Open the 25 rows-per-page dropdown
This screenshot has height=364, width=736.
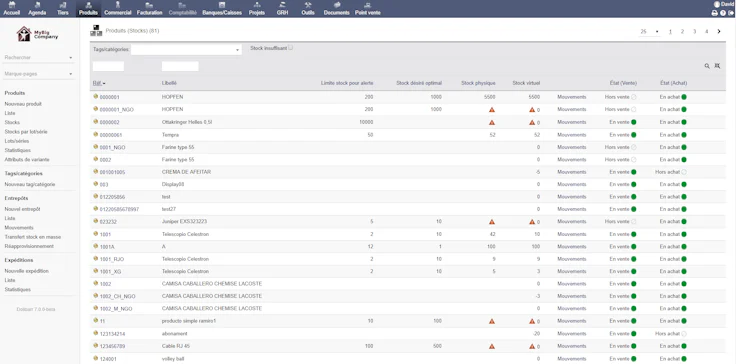(650, 31)
